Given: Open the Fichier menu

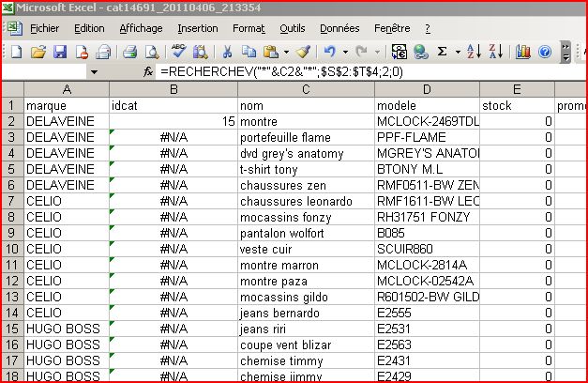Looking at the screenshot, I should point(45,28).
